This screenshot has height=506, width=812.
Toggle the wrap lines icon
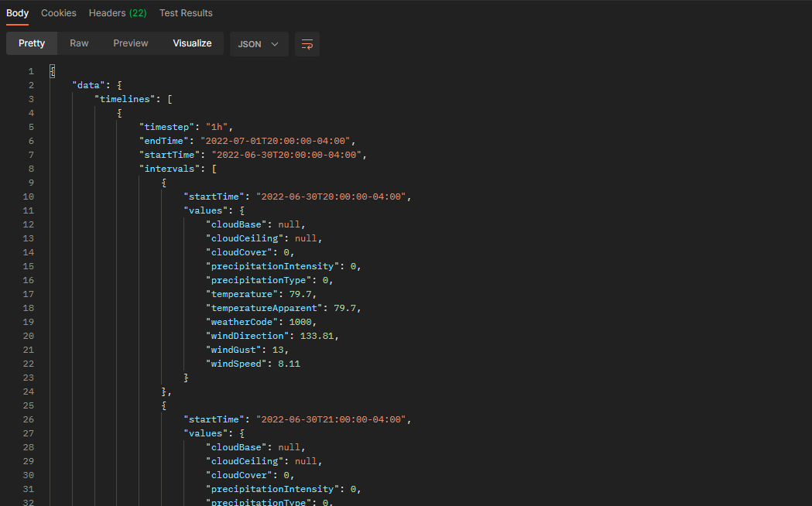[x=307, y=44]
